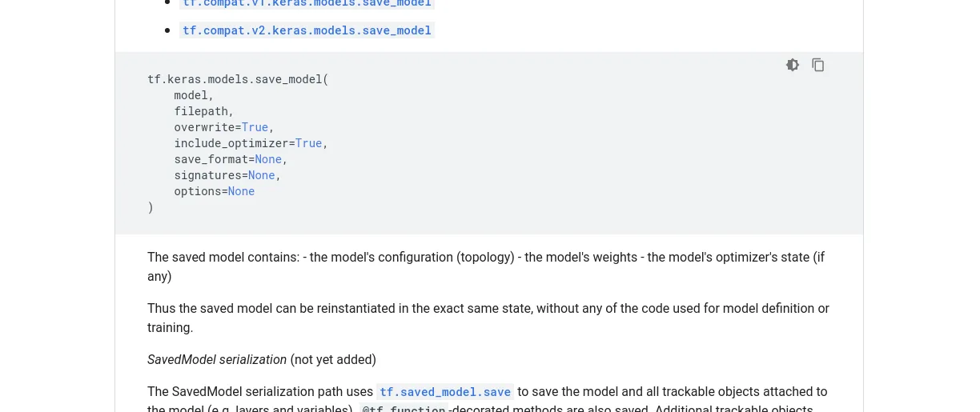Follow the tf.saved_model.save inline link
This screenshot has width=980, height=412.
point(445,392)
